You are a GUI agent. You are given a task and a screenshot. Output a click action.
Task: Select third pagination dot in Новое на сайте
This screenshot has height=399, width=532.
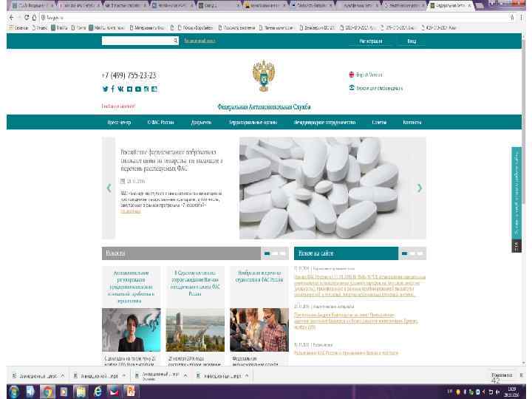click(420, 253)
